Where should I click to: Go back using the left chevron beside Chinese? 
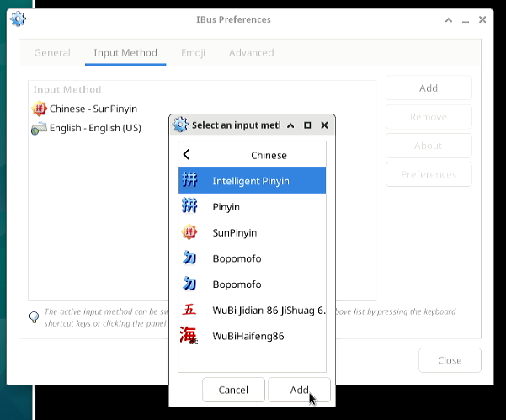(187, 155)
